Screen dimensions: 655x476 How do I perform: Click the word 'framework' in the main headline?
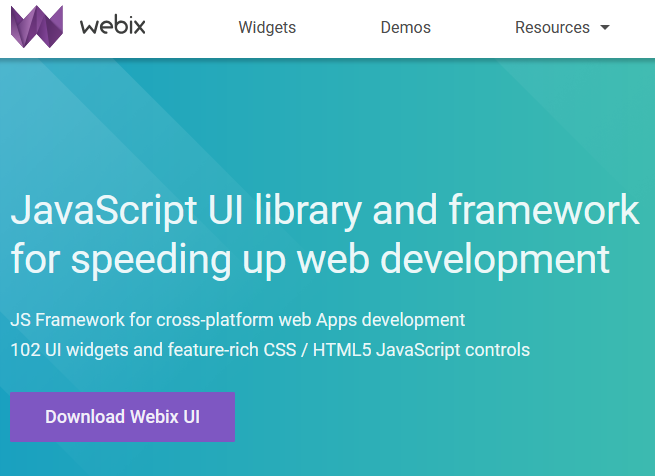[x=543, y=211]
